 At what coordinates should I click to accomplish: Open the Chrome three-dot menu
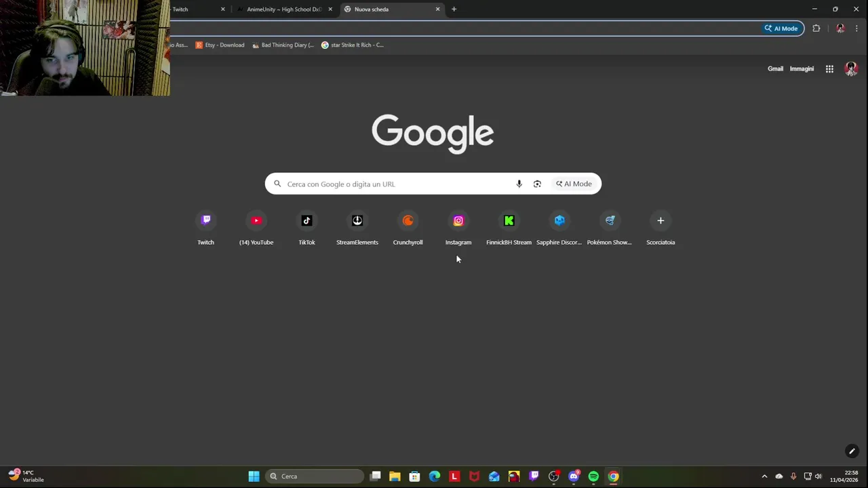coord(856,28)
